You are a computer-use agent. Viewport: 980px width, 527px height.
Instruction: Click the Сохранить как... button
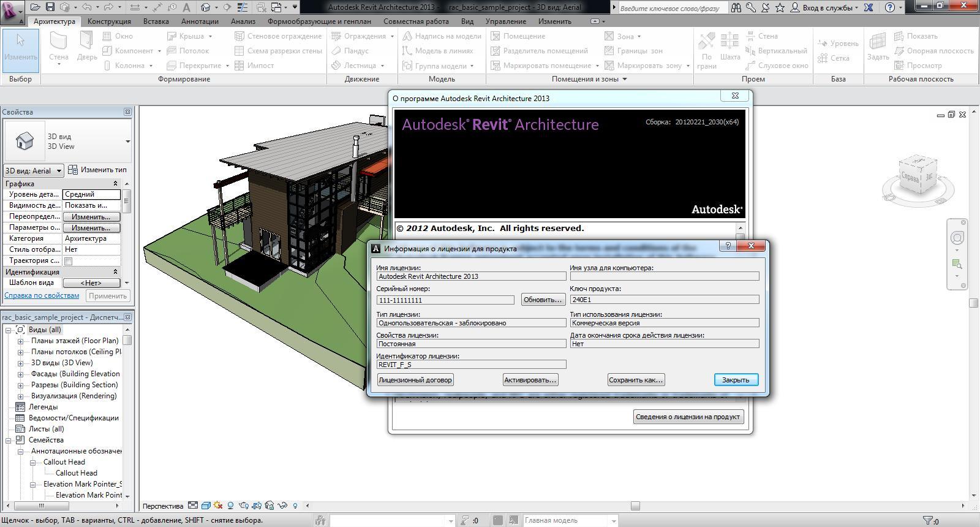[636, 380]
